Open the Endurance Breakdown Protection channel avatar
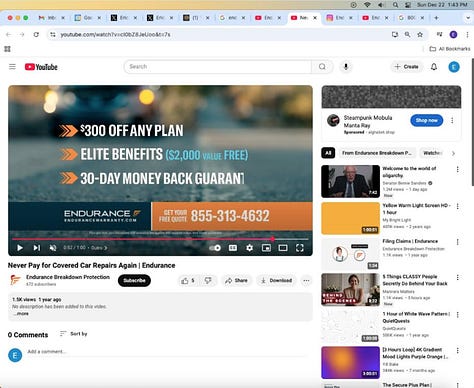Image resolution: width=474 pixels, height=388 pixels. point(15,280)
